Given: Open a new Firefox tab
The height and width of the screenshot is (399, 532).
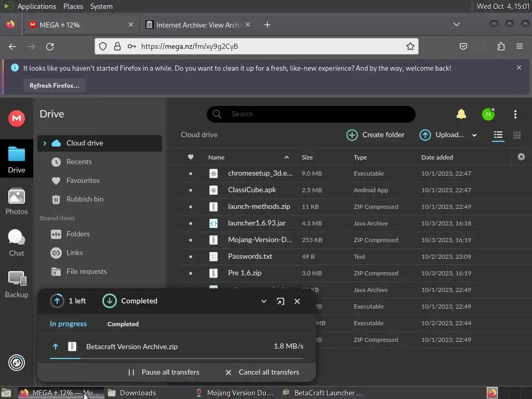Looking at the screenshot, I should coord(267,25).
